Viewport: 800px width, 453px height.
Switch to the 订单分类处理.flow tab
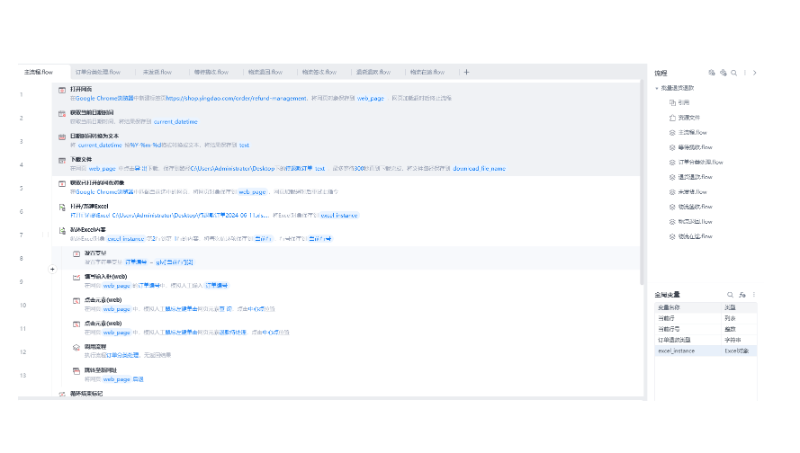click(98, 72)
